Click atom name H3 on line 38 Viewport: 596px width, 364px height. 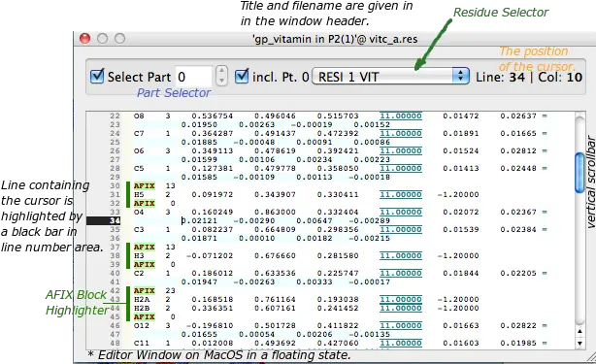coord(139,255)
